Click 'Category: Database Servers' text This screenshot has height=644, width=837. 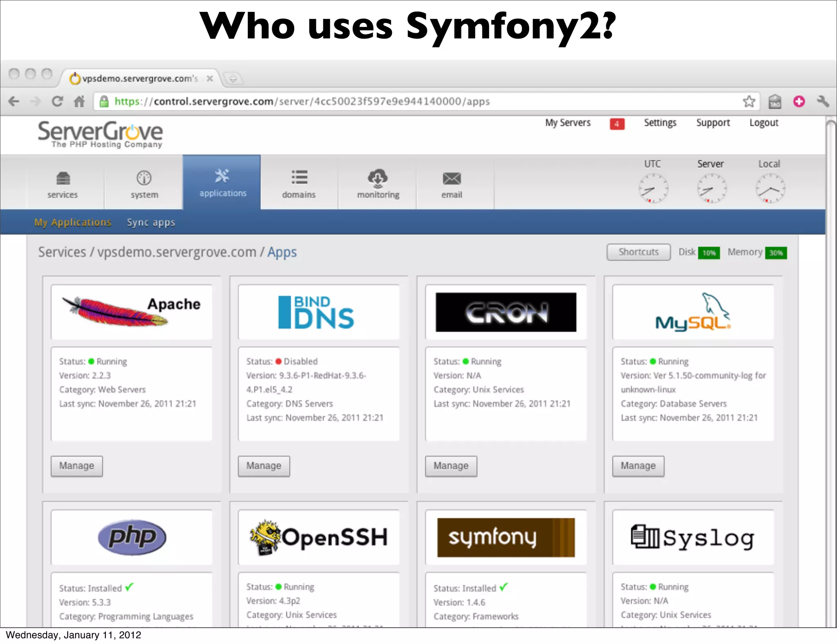click(674, 404)
